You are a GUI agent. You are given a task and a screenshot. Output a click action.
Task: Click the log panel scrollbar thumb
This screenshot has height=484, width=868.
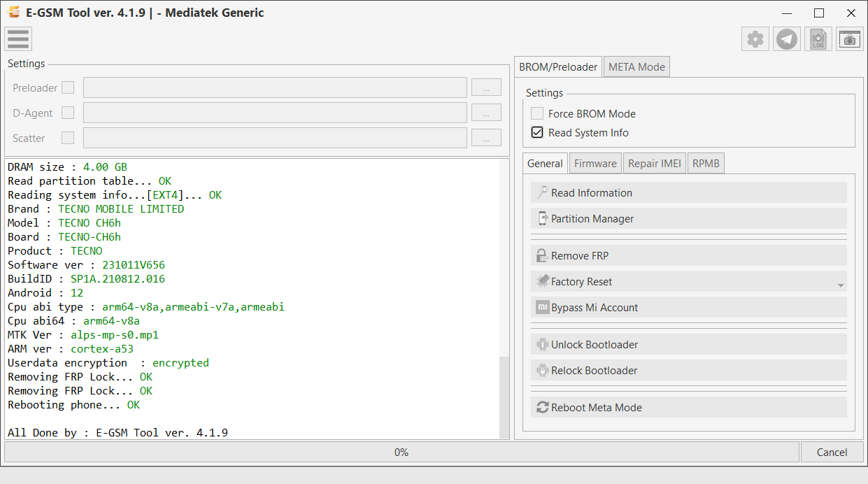pyautogui.click(x=504, y=397)
